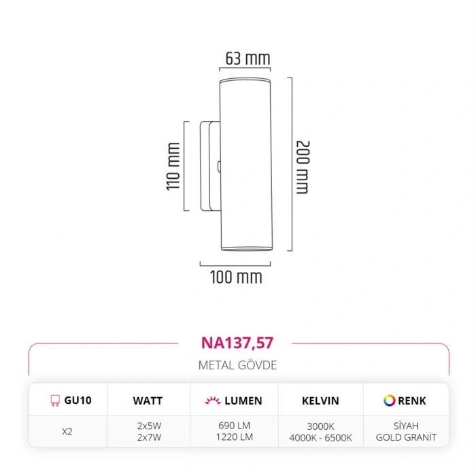The height and width of the screenshot is (476, 476).
Task: Select the 2x5W wattage value
Action: coord(148,426)
